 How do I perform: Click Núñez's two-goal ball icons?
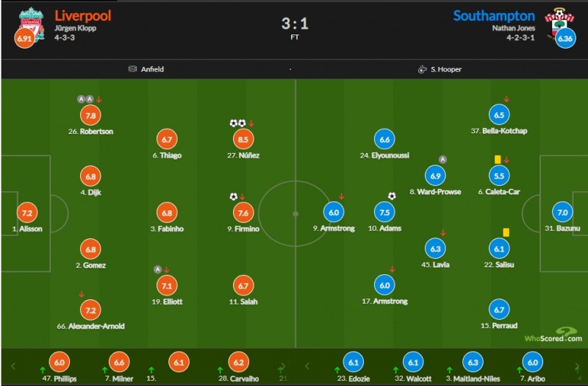[x=237, y=124]
